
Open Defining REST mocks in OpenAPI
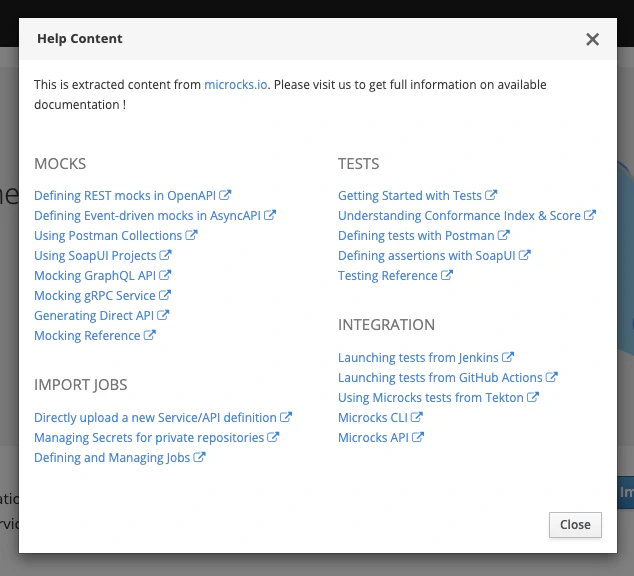[125, 196]
